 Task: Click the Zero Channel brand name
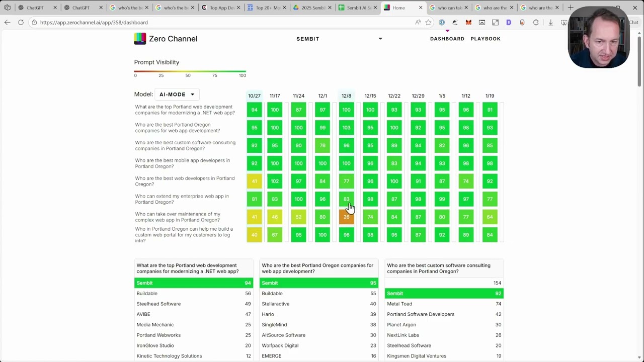point(173,39)
